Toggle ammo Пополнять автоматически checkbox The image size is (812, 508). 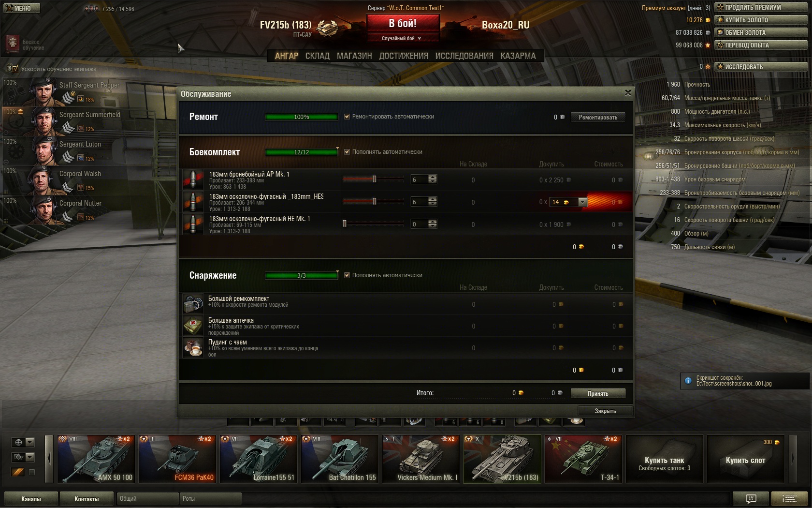click(x=347, y=152)
